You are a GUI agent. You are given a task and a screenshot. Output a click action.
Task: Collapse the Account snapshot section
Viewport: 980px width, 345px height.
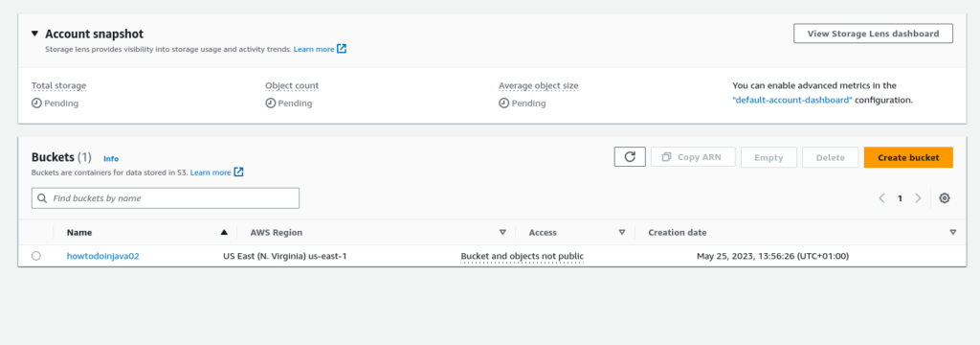35,34
